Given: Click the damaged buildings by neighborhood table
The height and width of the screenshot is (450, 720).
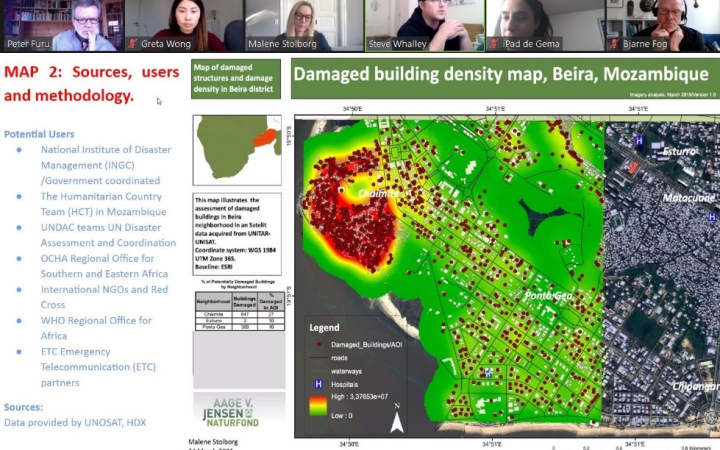Looking at the screenshot, I should 236,310.
